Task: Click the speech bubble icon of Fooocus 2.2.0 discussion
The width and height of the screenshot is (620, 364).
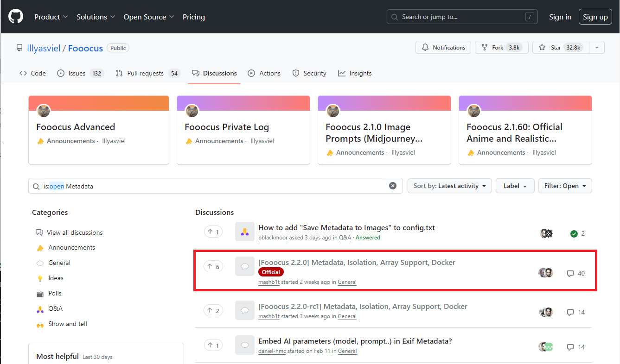Action: click(245, 266)
